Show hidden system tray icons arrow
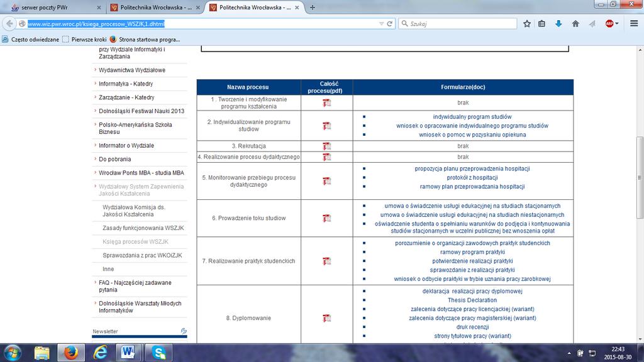 (x=569, y=353)
